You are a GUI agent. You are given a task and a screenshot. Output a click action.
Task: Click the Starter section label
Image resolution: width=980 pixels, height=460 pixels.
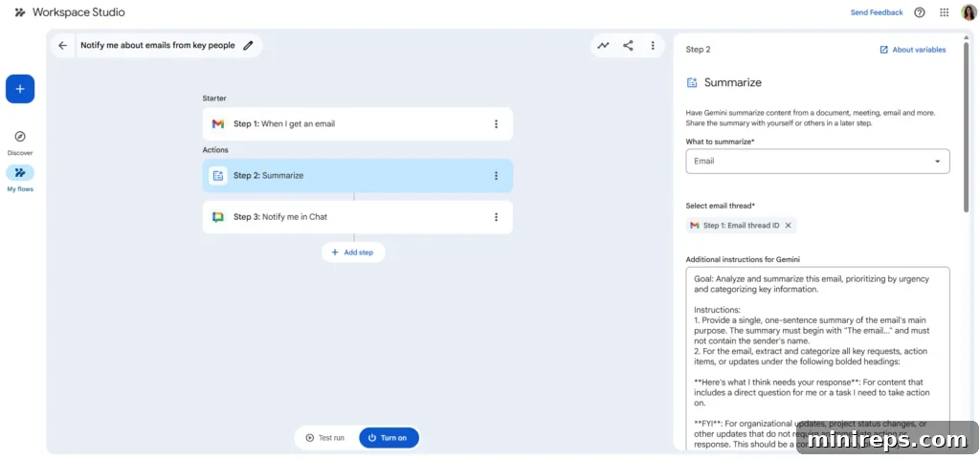214,98
